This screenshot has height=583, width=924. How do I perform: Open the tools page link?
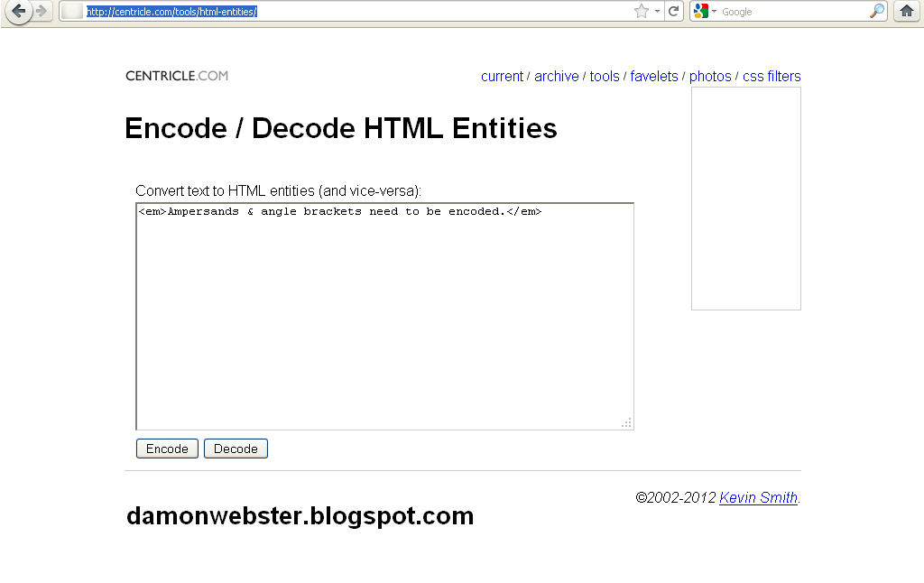click(x=604, y=76)
